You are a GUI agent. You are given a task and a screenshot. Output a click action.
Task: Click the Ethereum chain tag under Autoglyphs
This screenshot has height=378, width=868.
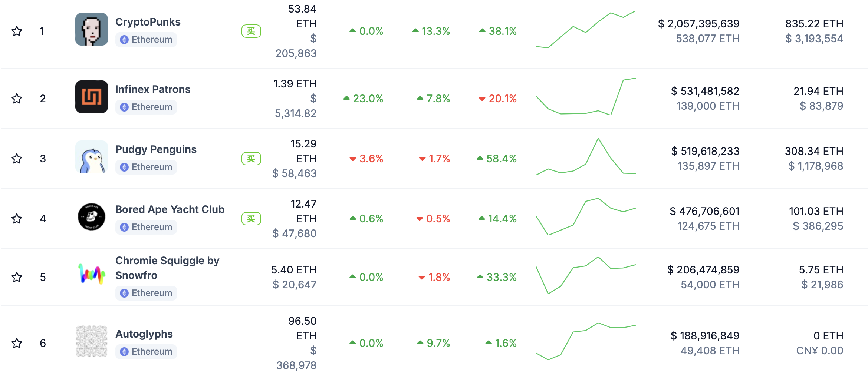coord(146,352)
